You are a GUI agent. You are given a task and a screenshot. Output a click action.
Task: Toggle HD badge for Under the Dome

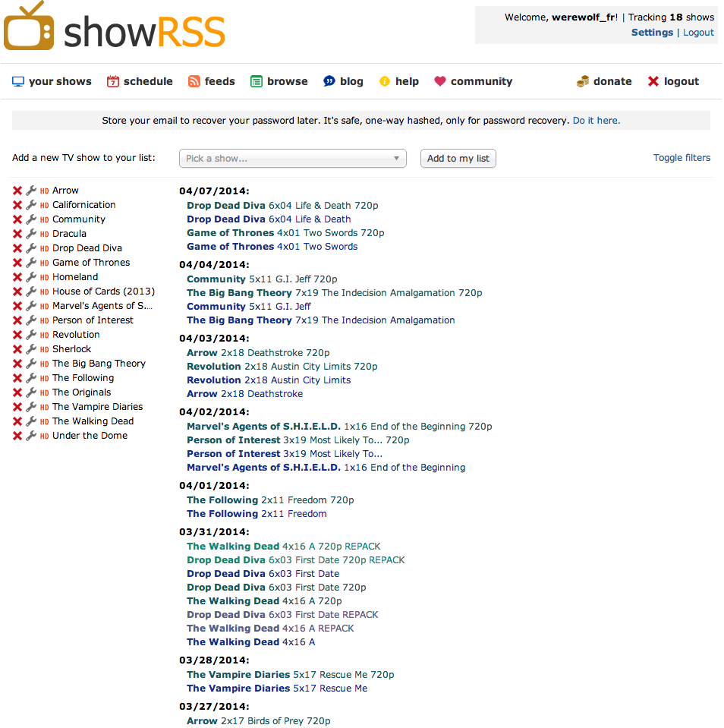(x=45, y=436)
